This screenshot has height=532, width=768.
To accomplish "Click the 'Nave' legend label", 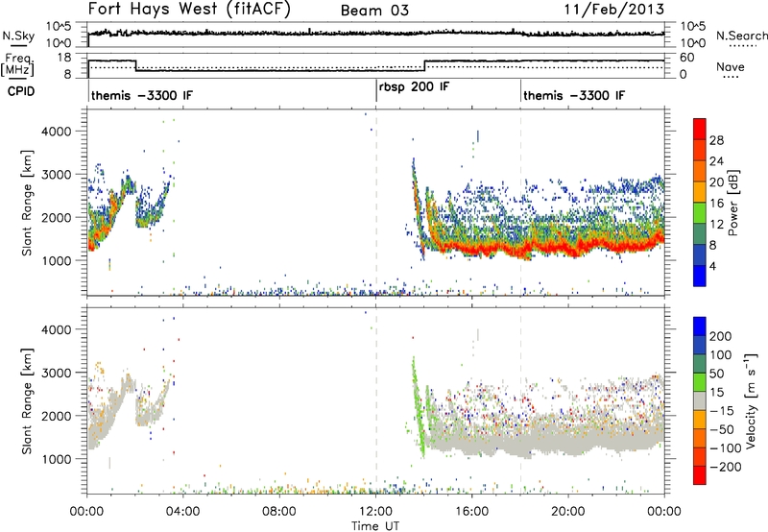I will pyautogui.click(x=731, y=66).
